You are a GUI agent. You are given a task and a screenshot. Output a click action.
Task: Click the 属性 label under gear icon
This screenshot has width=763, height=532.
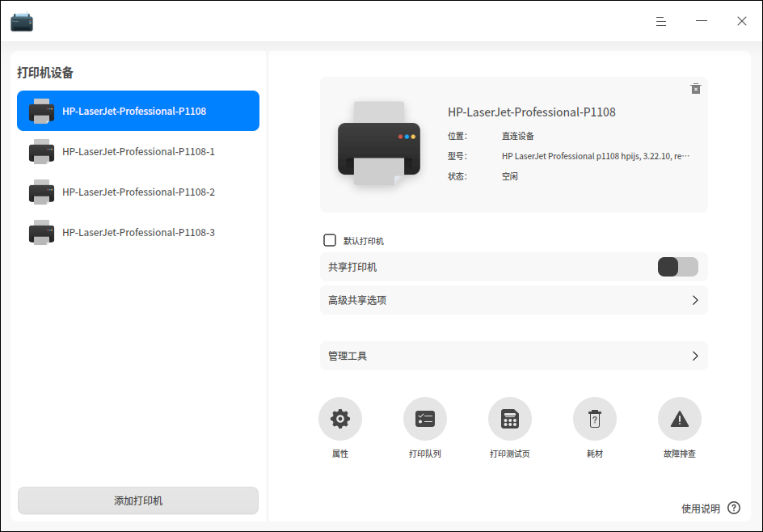(340, 454)
